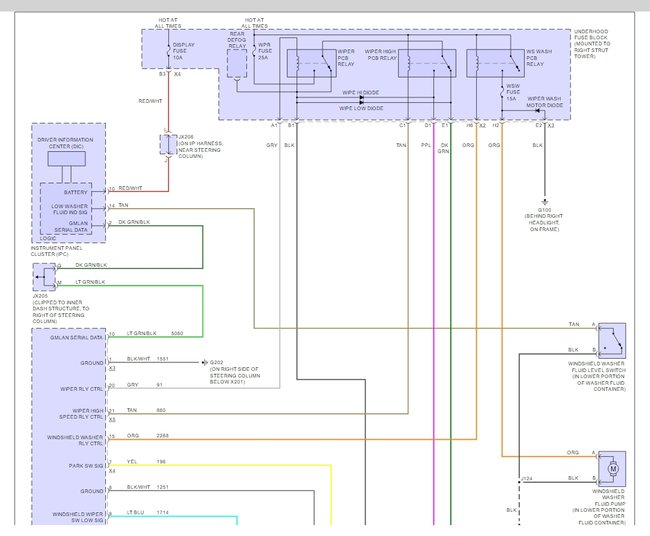Click the A1 terminal label on fuse block
The image size is (650, 536).
coord(274,125)
